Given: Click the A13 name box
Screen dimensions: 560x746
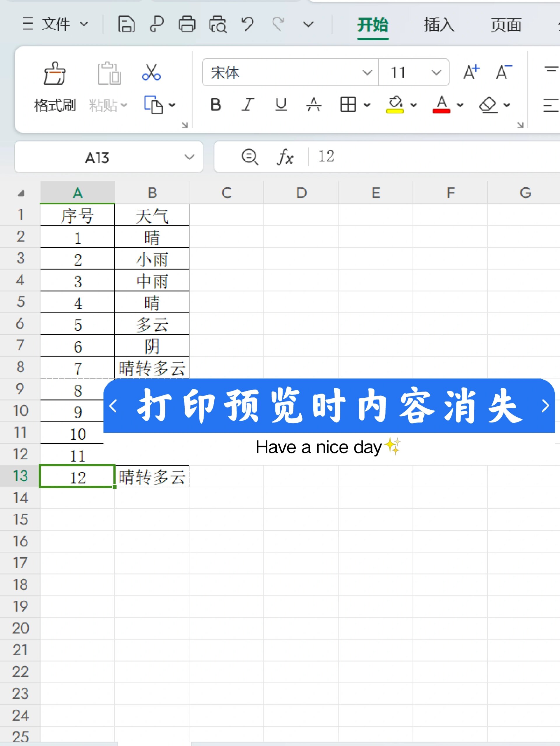Looking at the screenshot, I should [x=97, y=158].
